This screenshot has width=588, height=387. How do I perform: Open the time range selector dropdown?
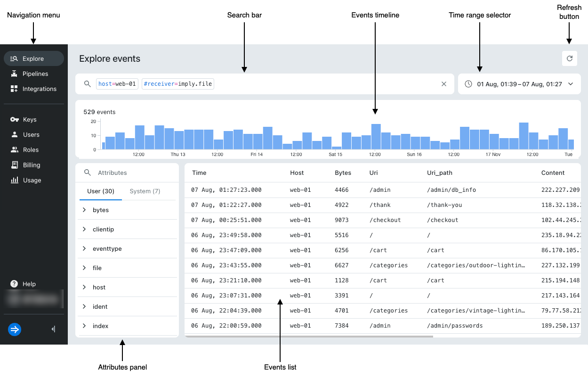(519, 84)
